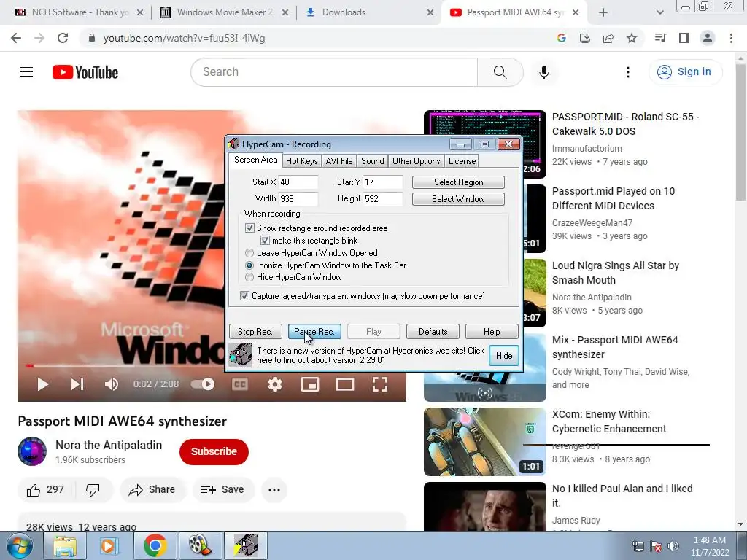Click Sign in button
Image resolution: width=747 pixels, height=560 pixels.
[x=686, y=72]
